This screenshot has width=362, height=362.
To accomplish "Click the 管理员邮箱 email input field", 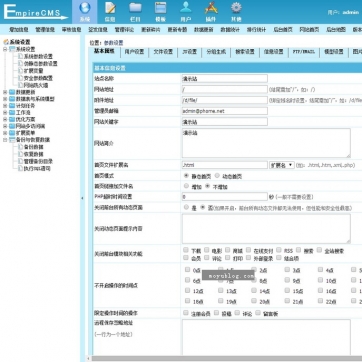I will (x=225, y=111).
